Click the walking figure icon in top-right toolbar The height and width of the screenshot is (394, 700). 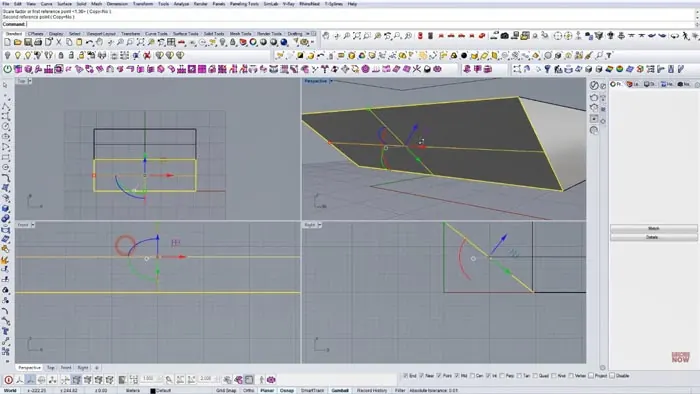tap(685, 36)
